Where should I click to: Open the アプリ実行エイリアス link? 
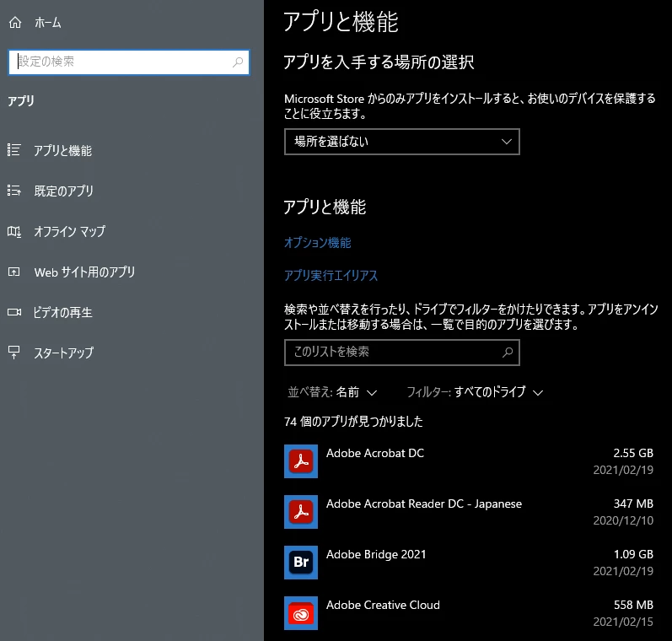[x=331, y=275]
